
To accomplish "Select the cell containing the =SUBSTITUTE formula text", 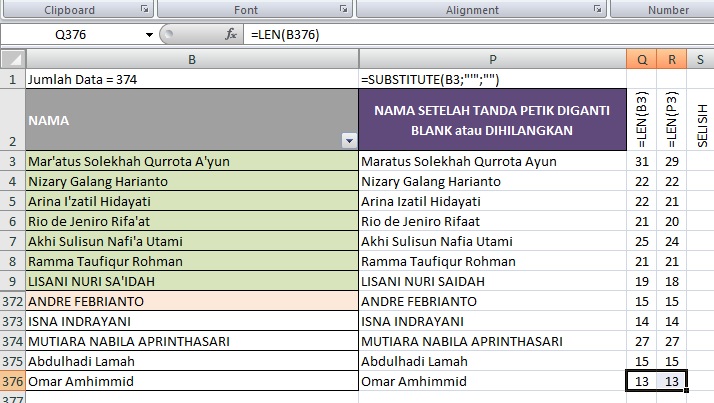I will pyautogui.click(x=492, y=79).
